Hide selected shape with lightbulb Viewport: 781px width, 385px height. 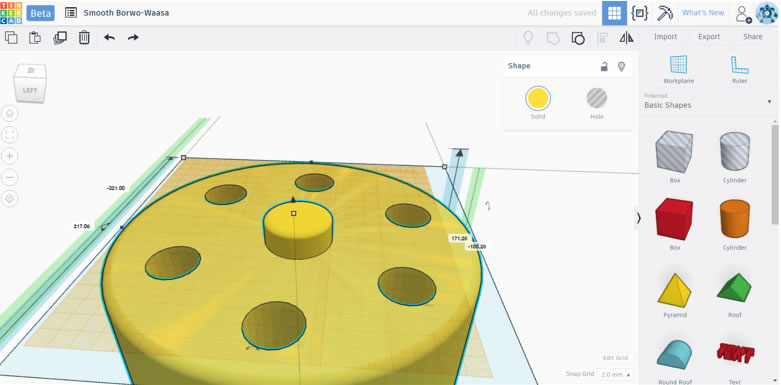point(621,66)
